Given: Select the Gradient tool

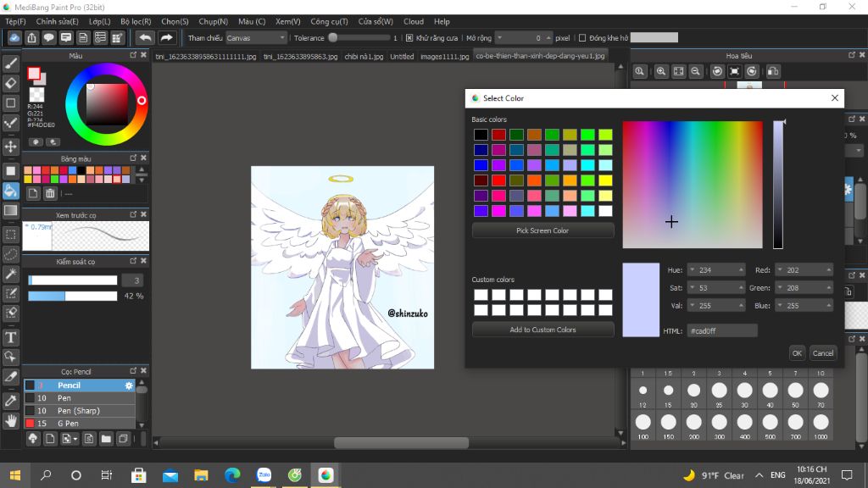Looking at the screenshot, I should [10, 210].
